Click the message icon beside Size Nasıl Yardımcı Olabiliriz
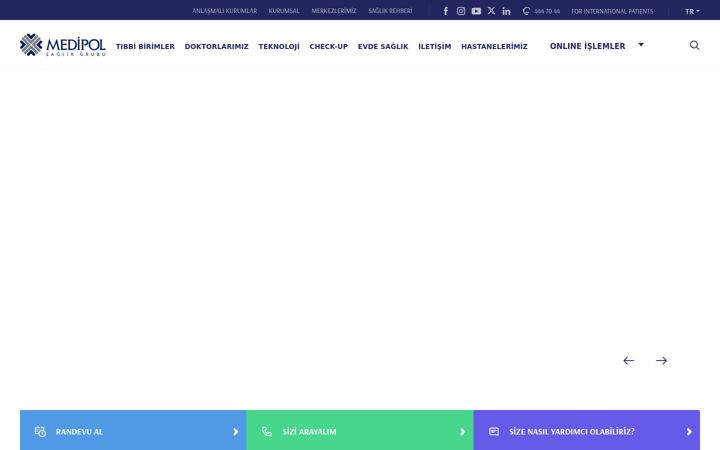 pyautogui.click(x=494, y=431)
